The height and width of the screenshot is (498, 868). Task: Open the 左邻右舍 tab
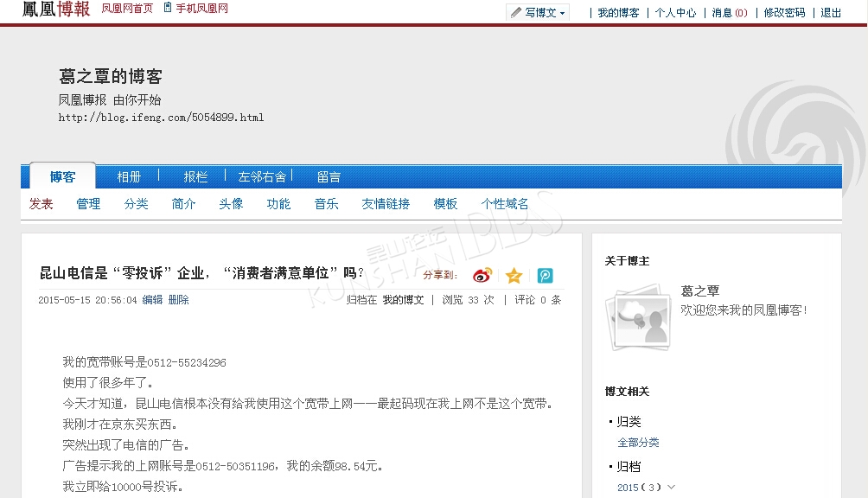(x=262, y=176)
